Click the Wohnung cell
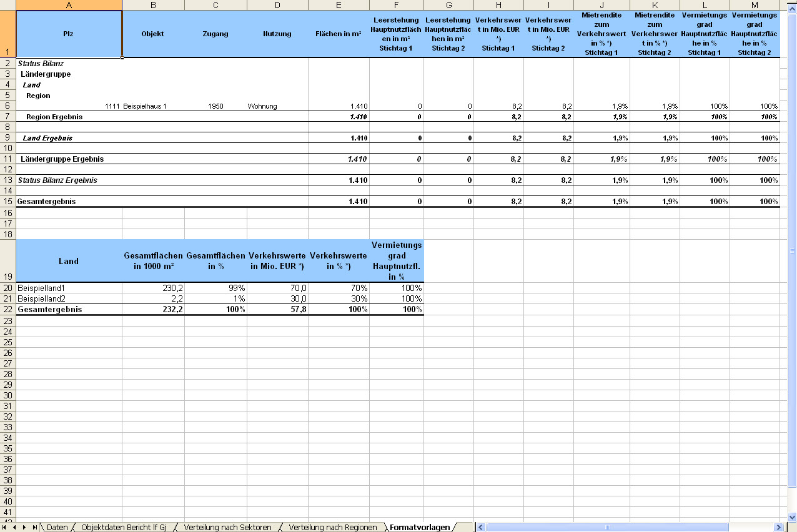The image size is (797, 532). pos(277,106)
